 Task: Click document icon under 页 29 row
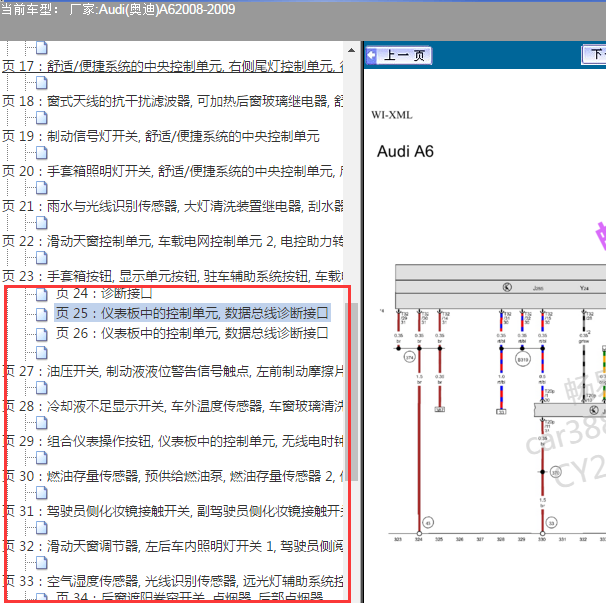[42, 458]
